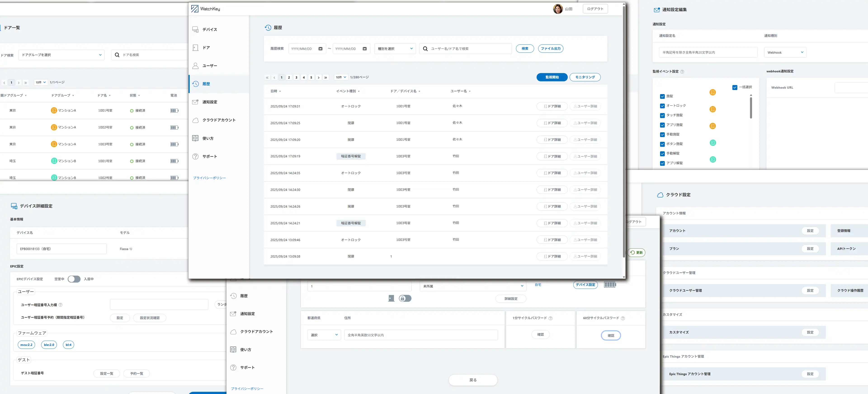This screenshot has height=394, width=868.
Task: Click the ファイル出力 button
Action: [x=550, y=49]
